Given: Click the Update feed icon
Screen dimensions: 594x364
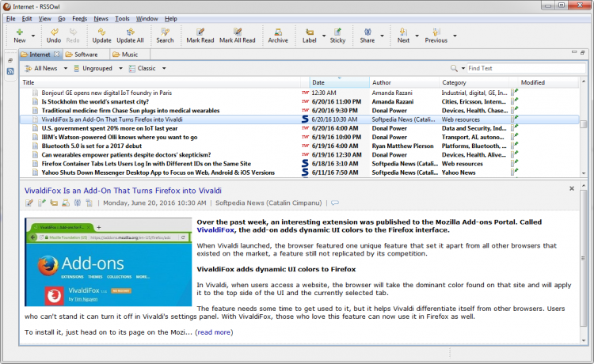Looking at the screenshot, I should click(x=101, y=32).
